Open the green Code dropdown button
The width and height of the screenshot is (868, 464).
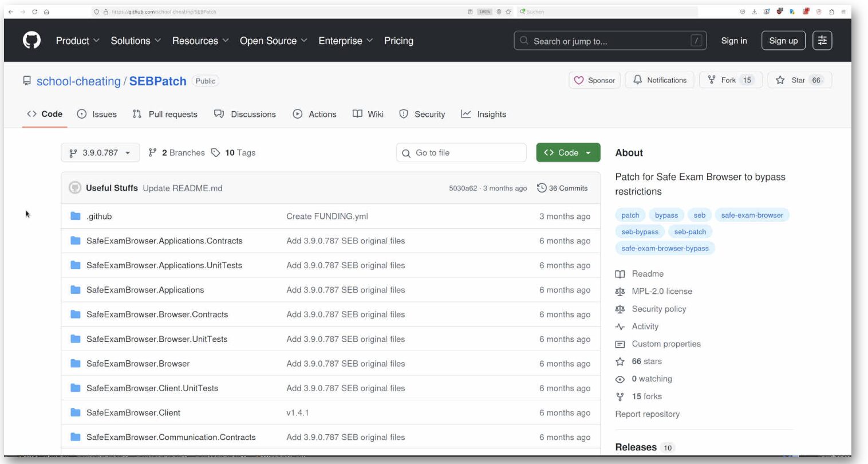(x=568, y=153)
